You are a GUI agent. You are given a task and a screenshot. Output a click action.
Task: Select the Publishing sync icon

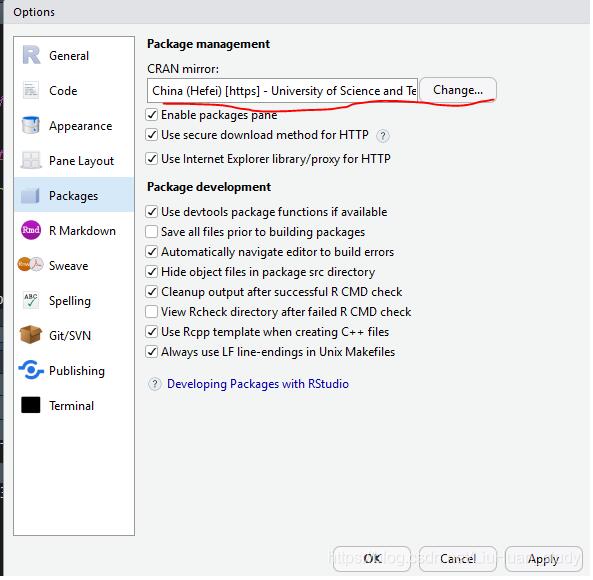tap(31, 370)
